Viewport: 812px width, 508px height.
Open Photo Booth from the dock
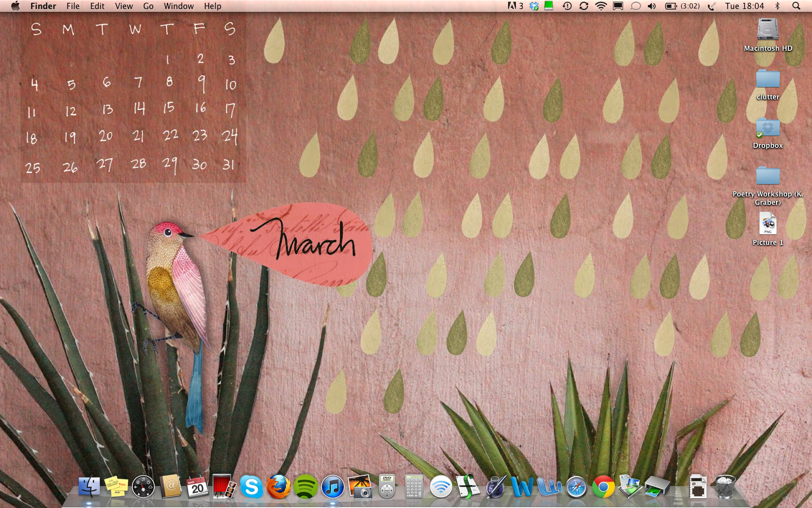point(224,487)
